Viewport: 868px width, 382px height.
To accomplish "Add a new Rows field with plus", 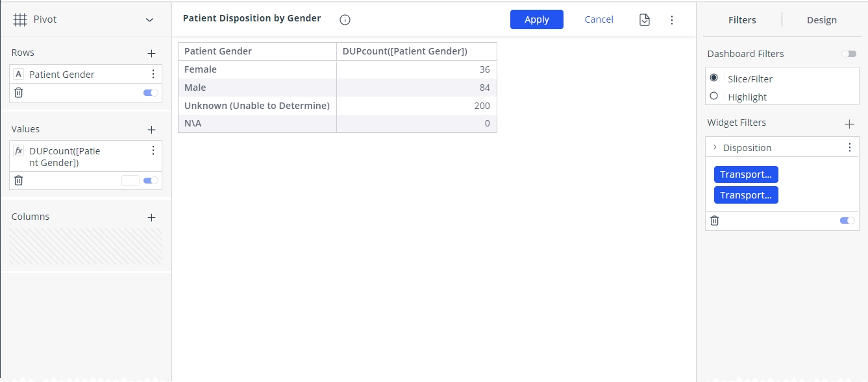I will (x=151, y=53).
